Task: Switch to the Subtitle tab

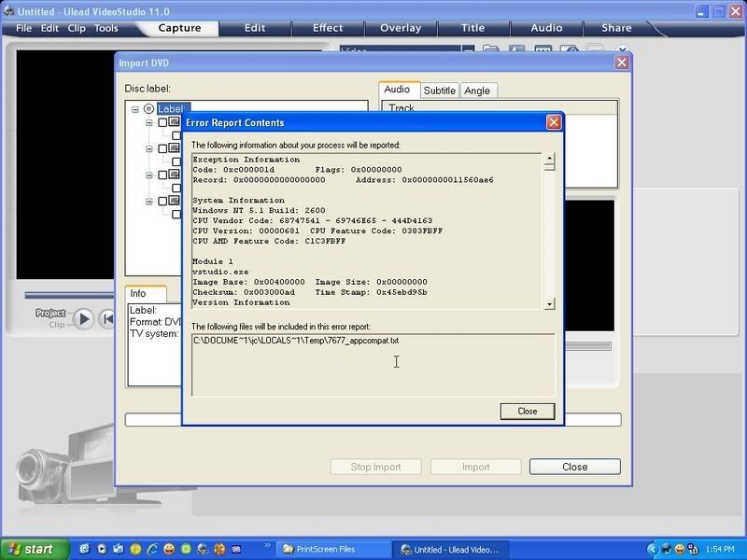Action: [439, 91]
